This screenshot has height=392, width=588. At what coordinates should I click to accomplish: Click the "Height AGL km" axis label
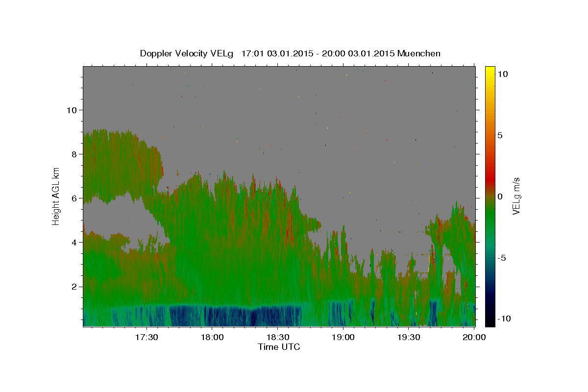56,196
